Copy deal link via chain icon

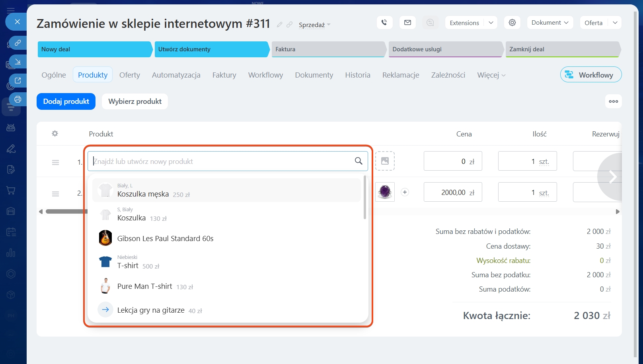coord(290,25)
